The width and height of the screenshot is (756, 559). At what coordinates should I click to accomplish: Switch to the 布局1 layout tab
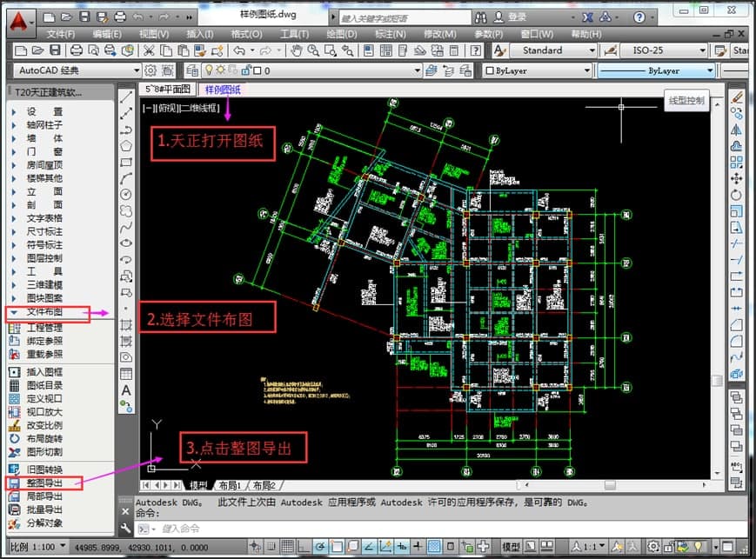click(x=229, y=485)
